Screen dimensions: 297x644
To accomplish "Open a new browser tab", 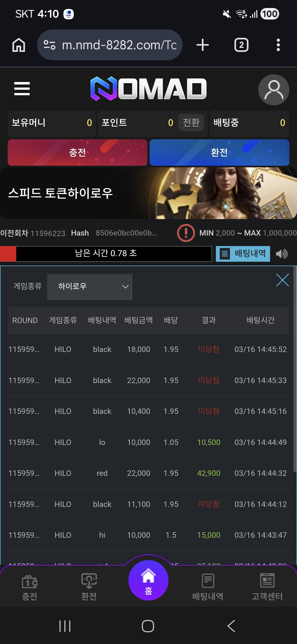I will pyautogui.click(x=203, y=45).
